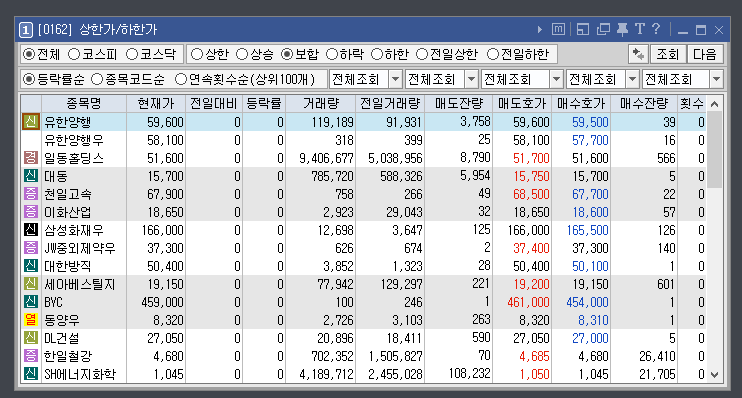Click the swap arrows icon beside 조회
The image size is (742, 398).
point(638,54)
